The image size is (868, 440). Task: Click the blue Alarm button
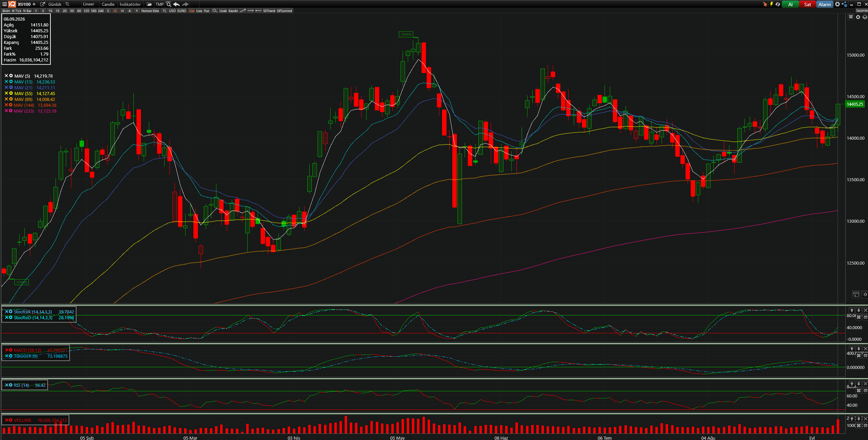click(825, 4)
